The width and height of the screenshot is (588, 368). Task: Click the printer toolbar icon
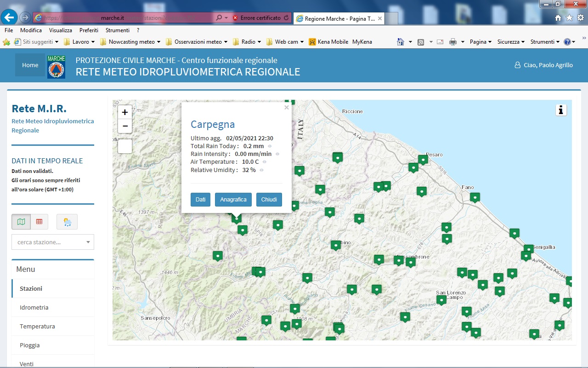click(453, 42)
